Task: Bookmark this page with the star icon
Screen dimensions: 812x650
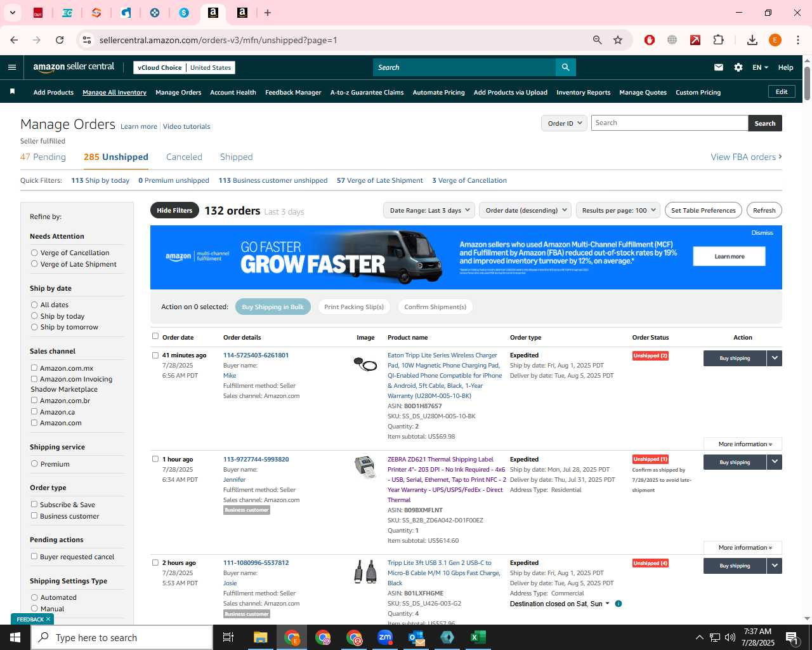Action: click(618, 40)
